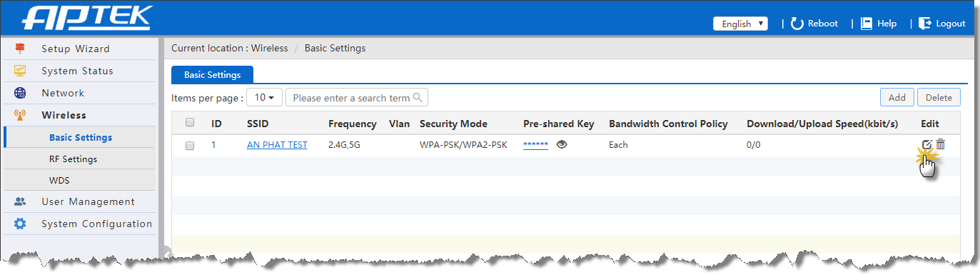Click the search term input field
The image size is (980, 275).
[x=357, y=98]
